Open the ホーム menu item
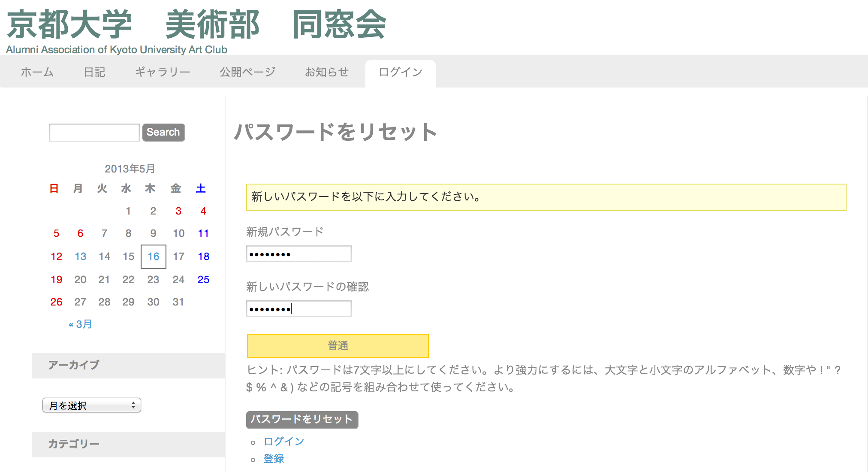Viewport: 868px width, 472px height. tap(37, 72)
